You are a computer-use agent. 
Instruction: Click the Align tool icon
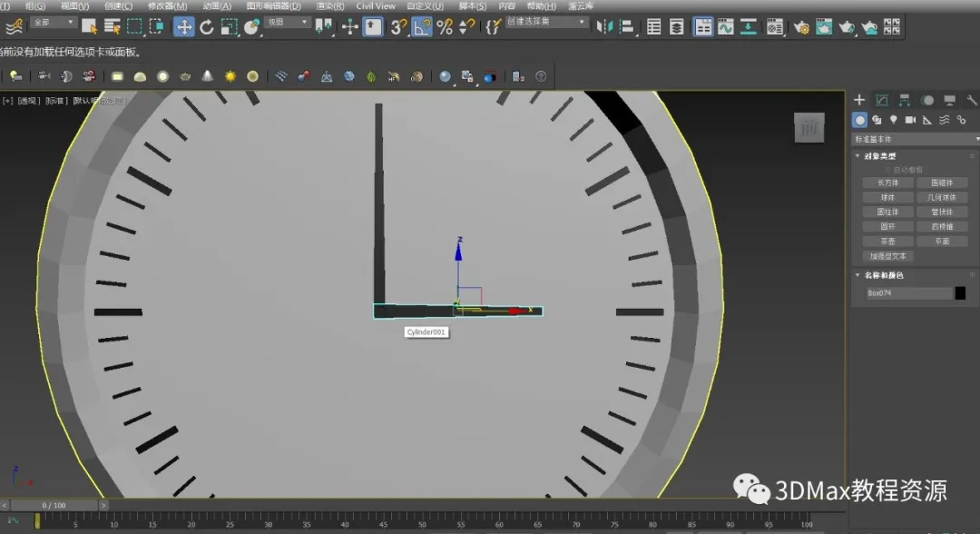pyautogui.click(x=626, y=27)
